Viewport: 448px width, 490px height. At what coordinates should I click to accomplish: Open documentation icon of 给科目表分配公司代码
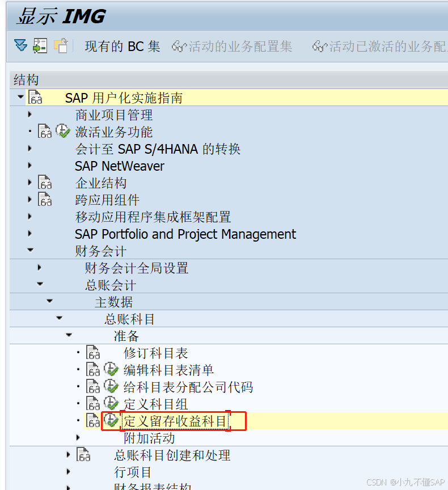pos(93,386)
